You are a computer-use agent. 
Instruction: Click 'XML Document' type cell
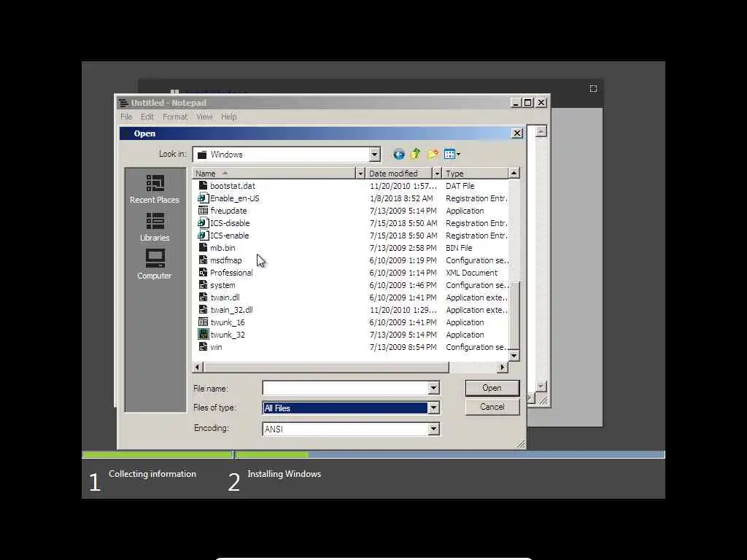coord(472,273)
